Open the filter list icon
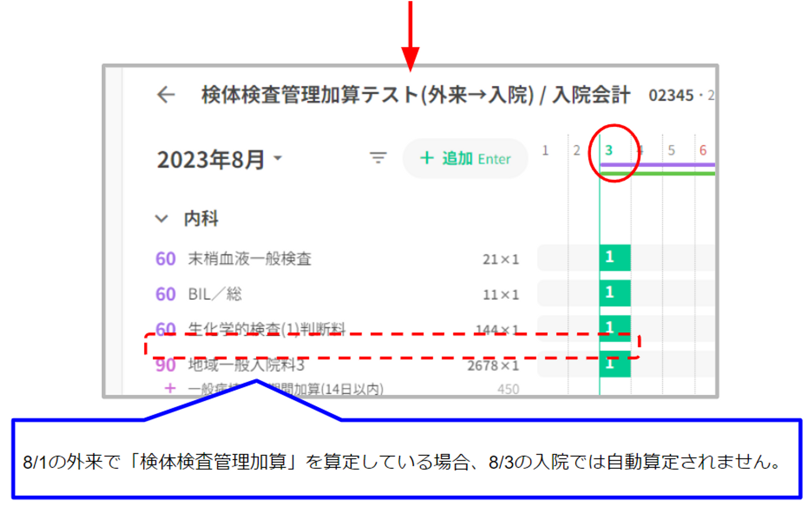 [378, 158]
